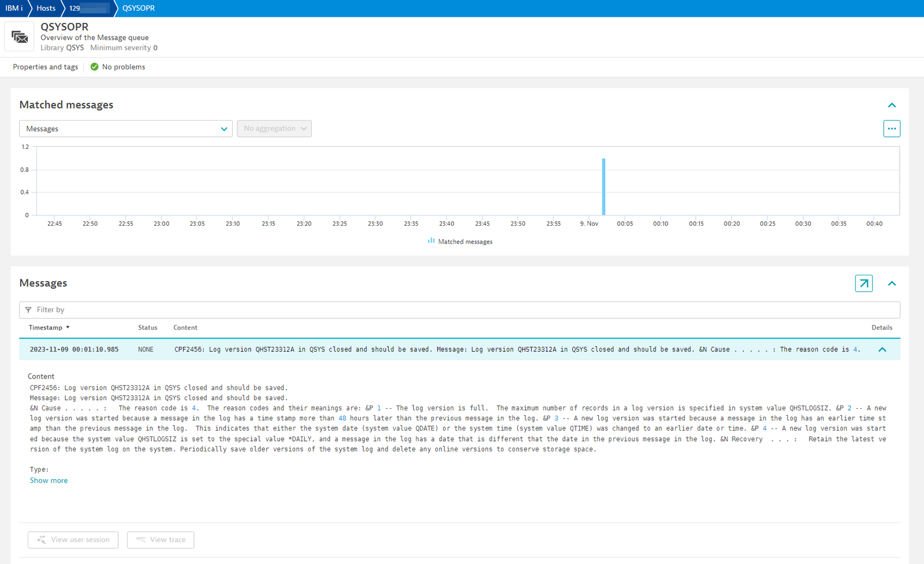The image size is (924, 564).
Task: Open the three-dots chart options menu
Action: [x=892, y=129]
